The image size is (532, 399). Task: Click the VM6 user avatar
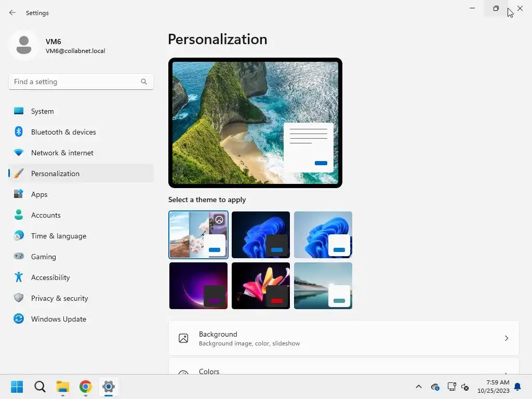[24, 45]
